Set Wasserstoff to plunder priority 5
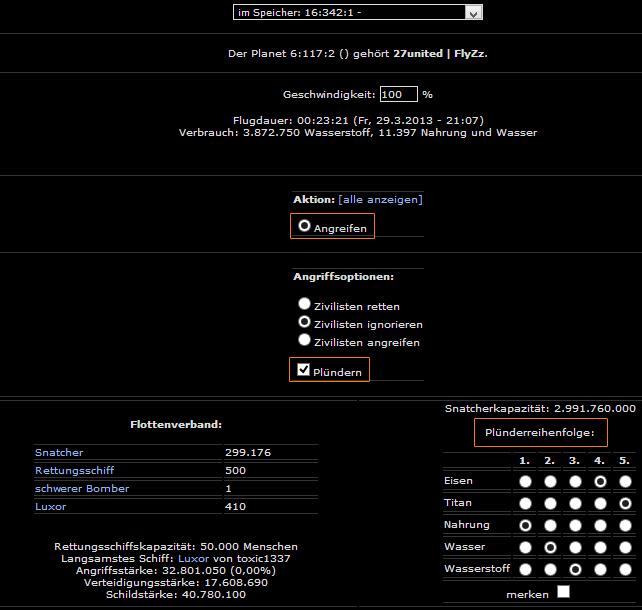Image resolution: width=642 pixels, height=610 pixels. point(624,569)
